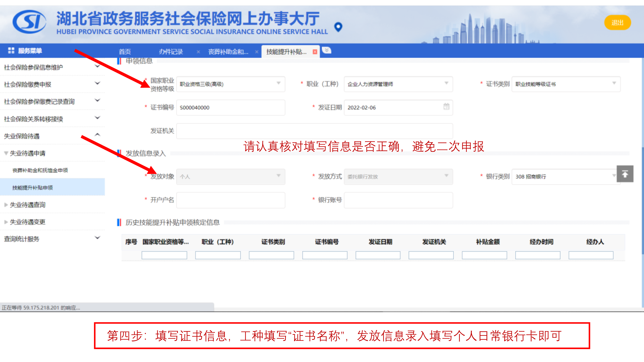The image size is (644, 362).
Task: Expand 社会保险参保缴费记录查询 menu
Action: tap(52, 101)
